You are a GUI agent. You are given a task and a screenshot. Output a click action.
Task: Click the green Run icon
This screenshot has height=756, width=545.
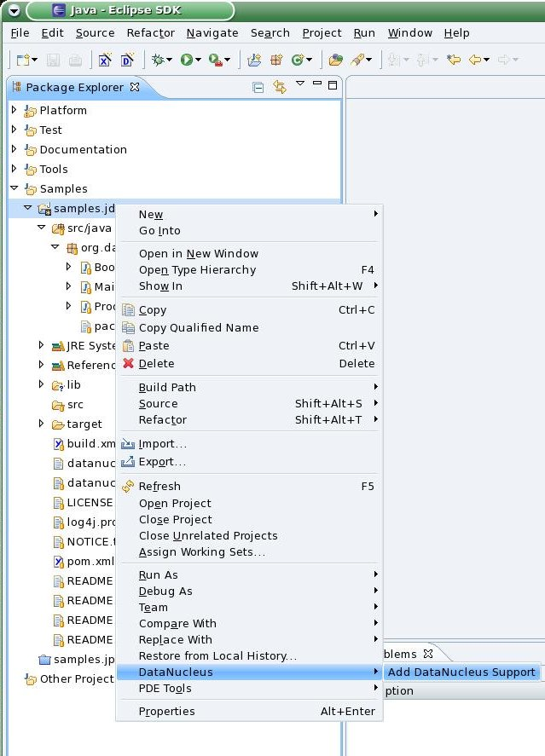tap(187, 60)
